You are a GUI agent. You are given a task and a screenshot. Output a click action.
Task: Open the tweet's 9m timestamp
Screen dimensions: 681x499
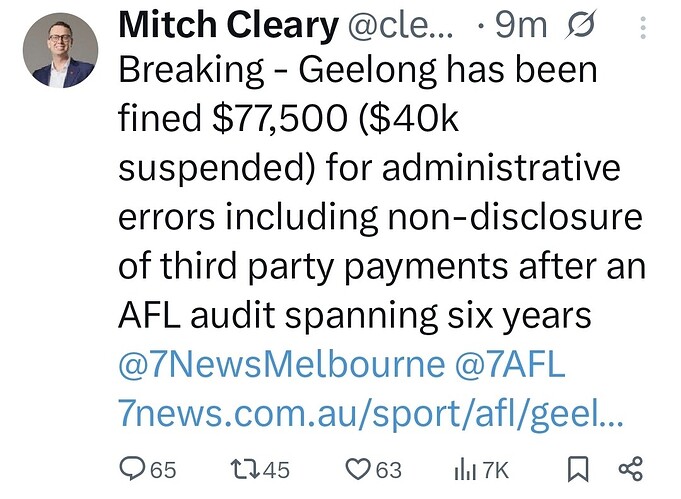pyautogui.click(x=521, y=26)
